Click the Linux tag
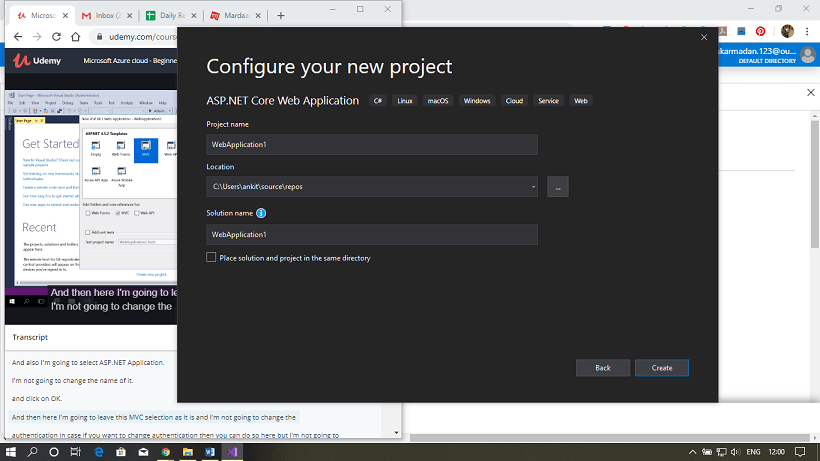820x461 pixels. [x=405, y=101]
